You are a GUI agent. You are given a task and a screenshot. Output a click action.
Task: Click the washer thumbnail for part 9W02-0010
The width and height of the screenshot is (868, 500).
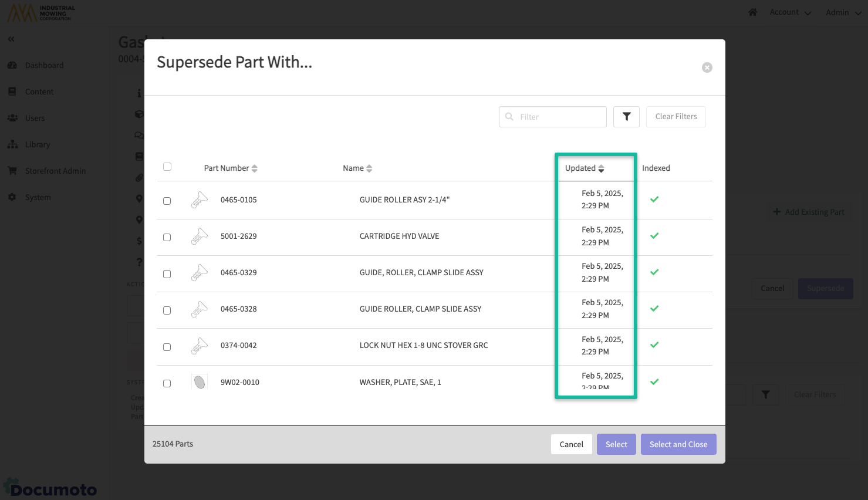pos(200,382)
